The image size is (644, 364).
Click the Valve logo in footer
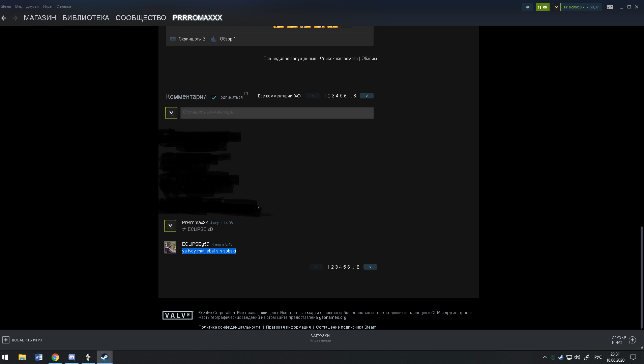point(177,315)
